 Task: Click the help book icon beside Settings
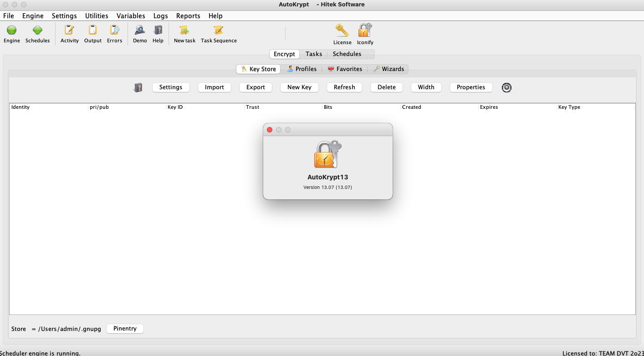(x=138, y=87)
